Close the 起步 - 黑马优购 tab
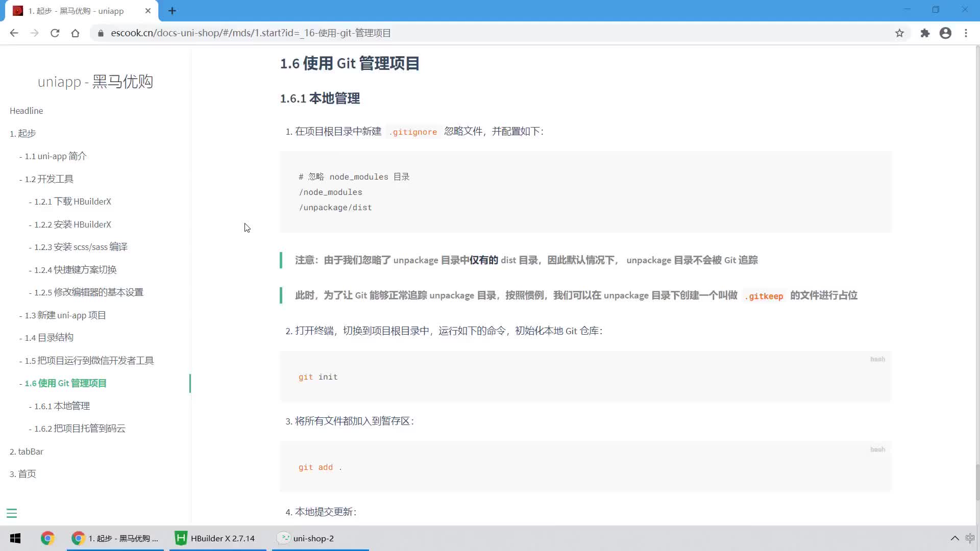Viewport: 980px width, 551px height. coord(148,11)
